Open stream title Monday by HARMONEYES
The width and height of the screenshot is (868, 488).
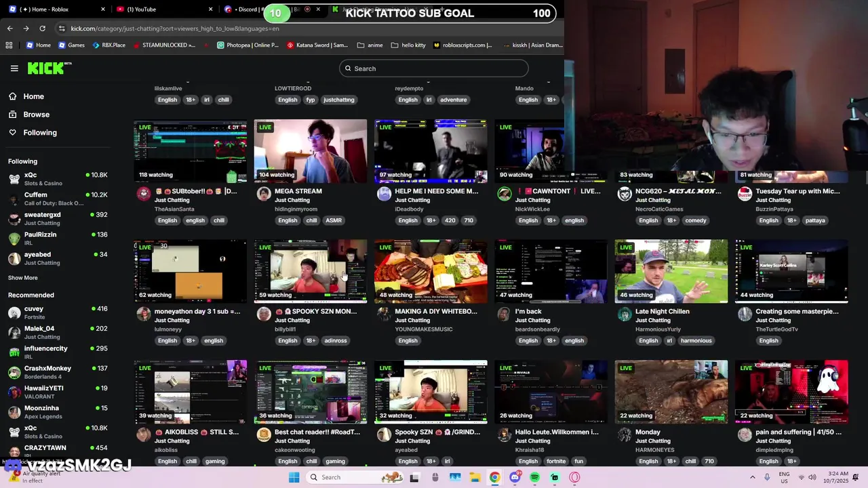point(648,432)
